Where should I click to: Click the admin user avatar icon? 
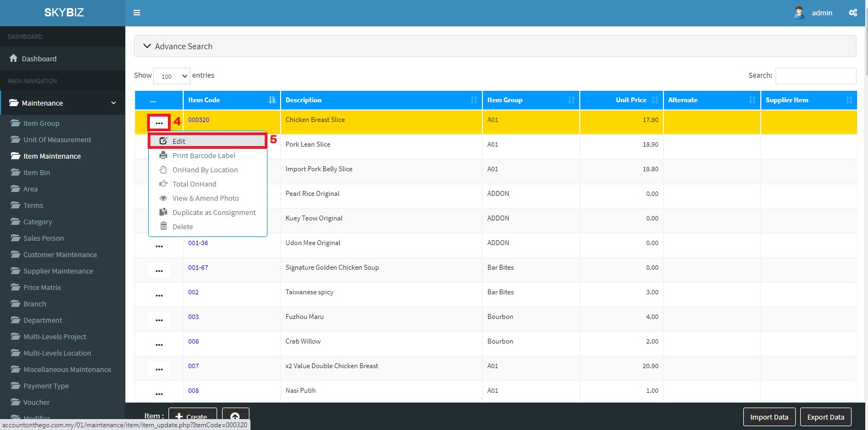pyautogui.click(x=799, y=13)
